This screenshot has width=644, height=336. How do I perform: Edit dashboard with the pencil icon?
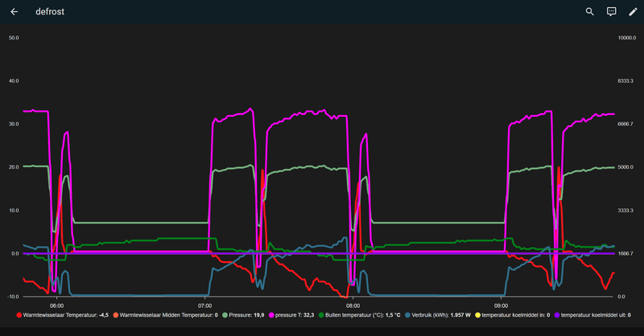click(x=633, y=12)
